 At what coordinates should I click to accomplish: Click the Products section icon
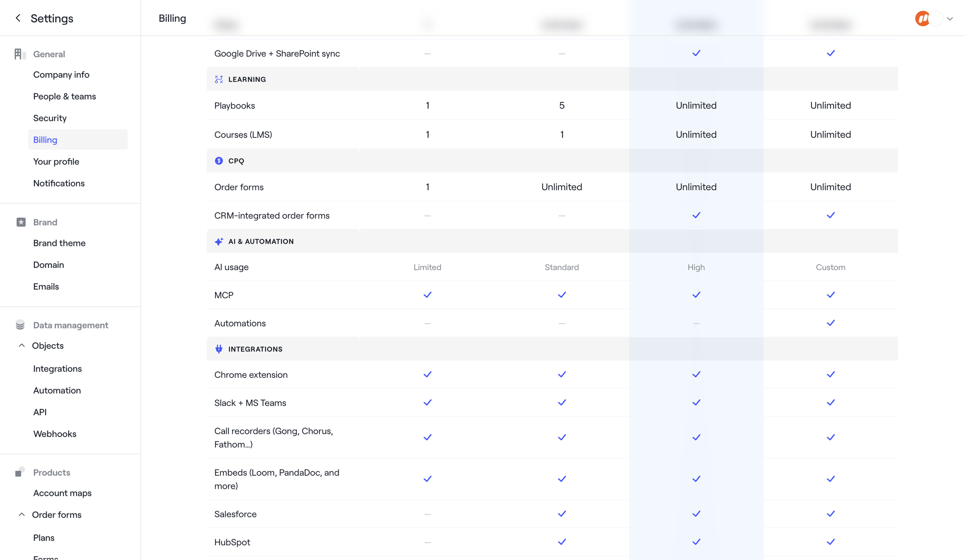pyautogui.click(x=20, y=472)
